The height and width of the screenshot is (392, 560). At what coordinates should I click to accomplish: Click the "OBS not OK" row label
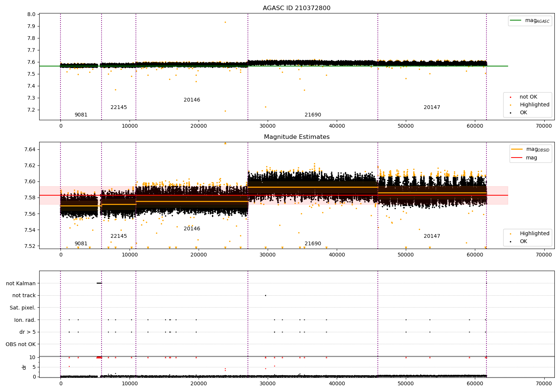click(21, 344)
